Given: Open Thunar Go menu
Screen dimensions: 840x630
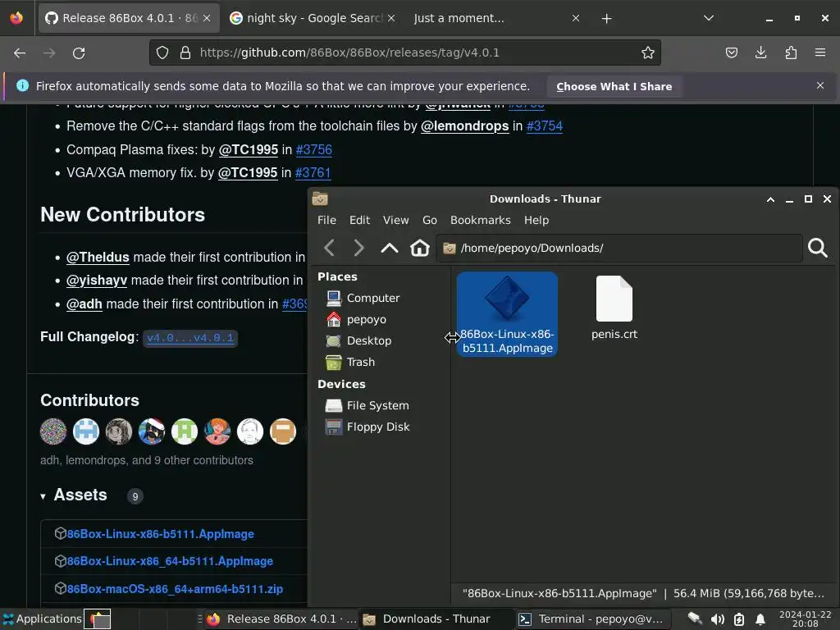Looking at the screenshot, I should (x=430, y=220).
